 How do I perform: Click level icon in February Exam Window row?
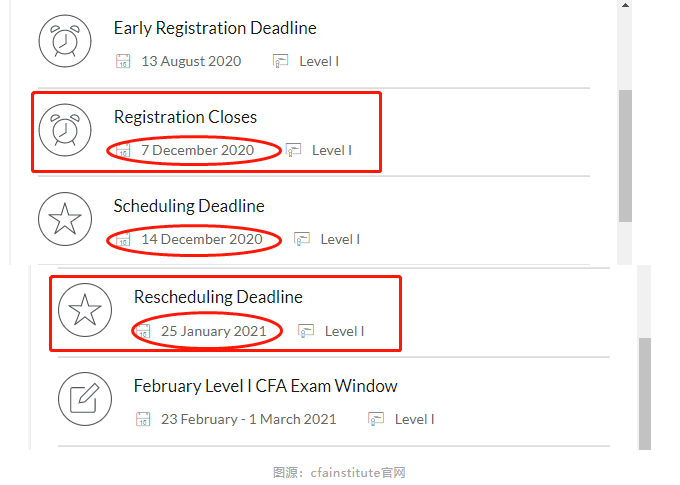coord(376,419)
